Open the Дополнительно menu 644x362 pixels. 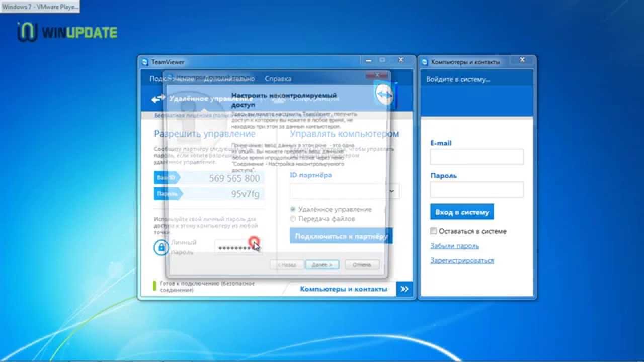[x=229, y=79]
